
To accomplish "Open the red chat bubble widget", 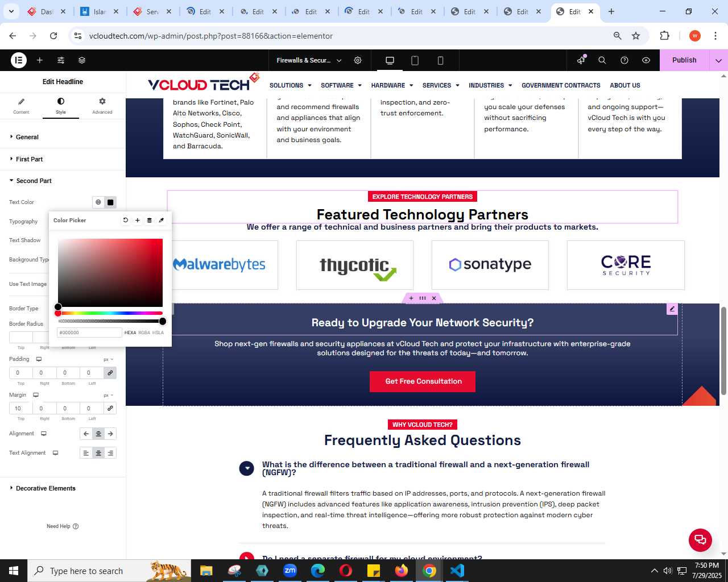I will point(700,540).
